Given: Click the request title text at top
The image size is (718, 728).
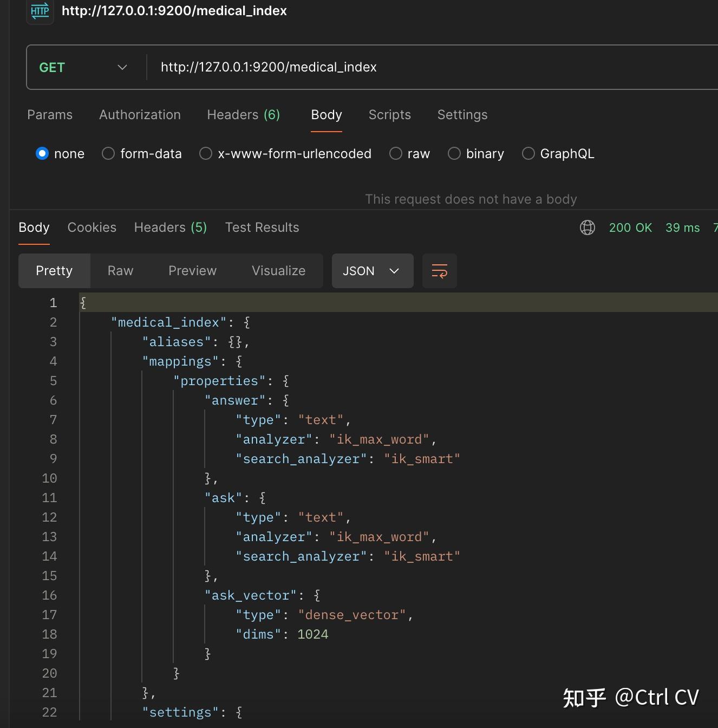Looking at the screenshot, I should tap(174, 11).
